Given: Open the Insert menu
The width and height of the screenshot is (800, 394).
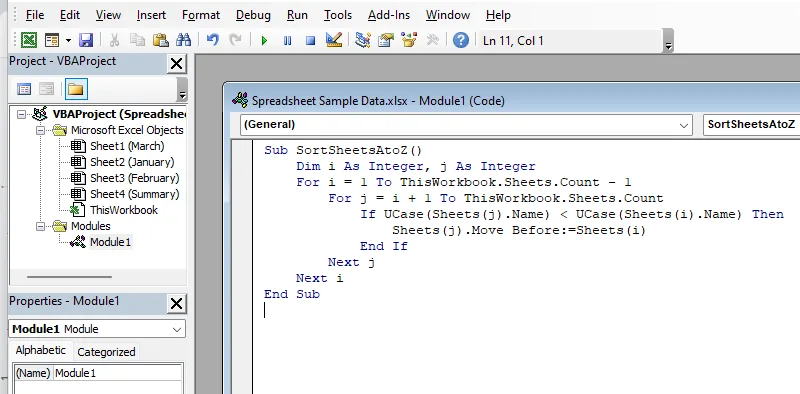Looking at the screenshot, I should (x=151, y=15).
